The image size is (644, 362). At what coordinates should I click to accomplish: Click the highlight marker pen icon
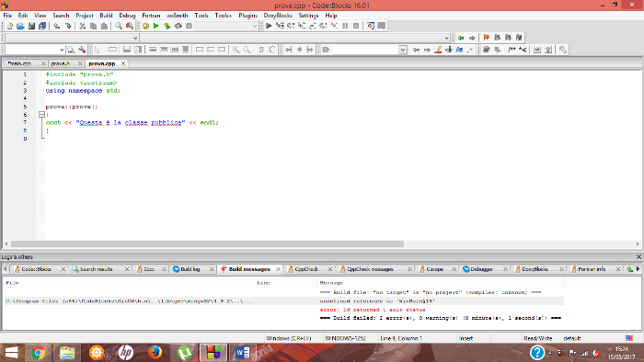pos(438,50)
